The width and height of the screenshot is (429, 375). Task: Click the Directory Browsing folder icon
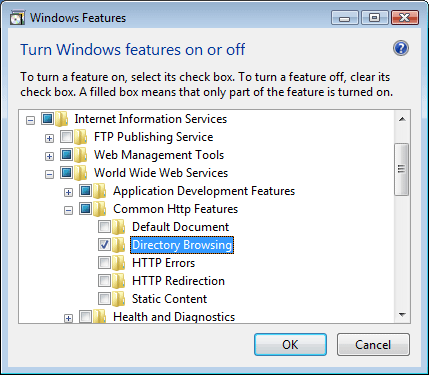118,245
